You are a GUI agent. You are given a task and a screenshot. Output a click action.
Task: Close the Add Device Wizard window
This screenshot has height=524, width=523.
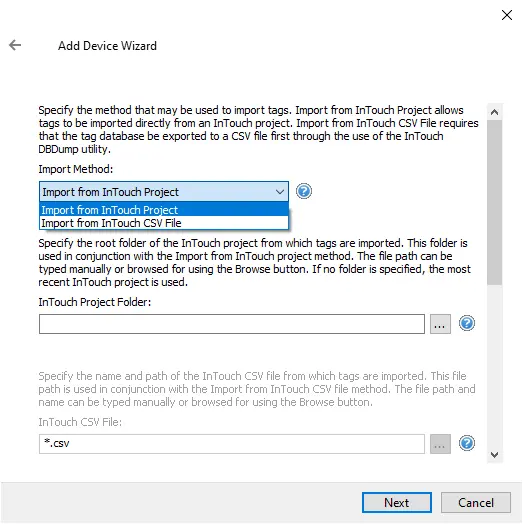(x=507, y=15)
